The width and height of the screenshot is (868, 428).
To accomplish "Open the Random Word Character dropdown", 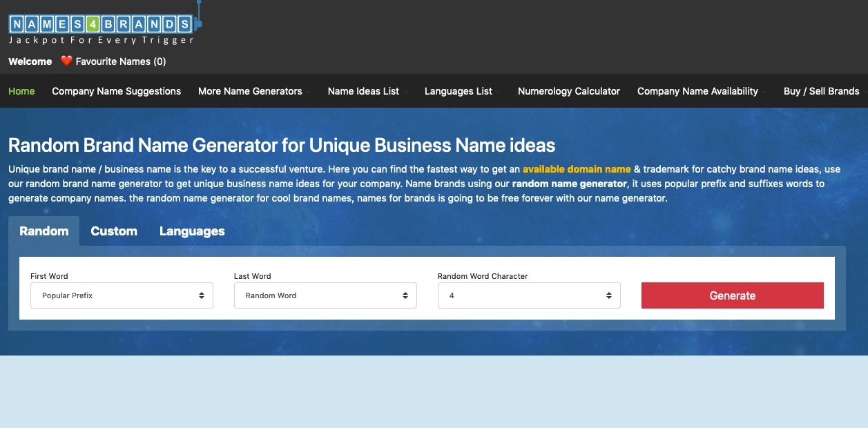I will coord(529,295).
